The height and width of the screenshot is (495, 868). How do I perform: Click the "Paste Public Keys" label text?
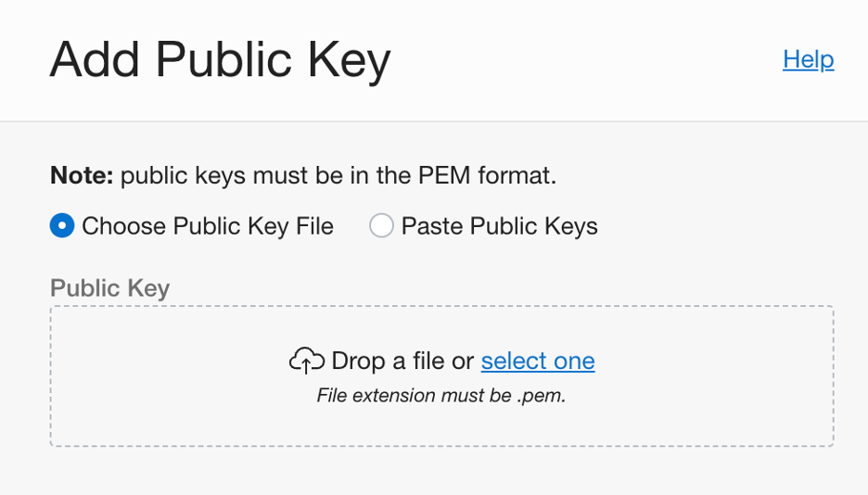[499, 226]
